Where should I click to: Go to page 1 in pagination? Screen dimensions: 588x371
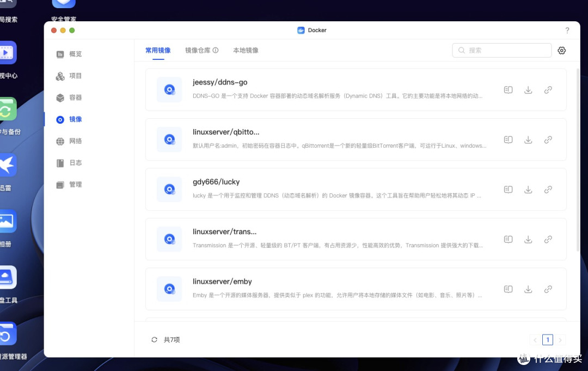[548, 340]
